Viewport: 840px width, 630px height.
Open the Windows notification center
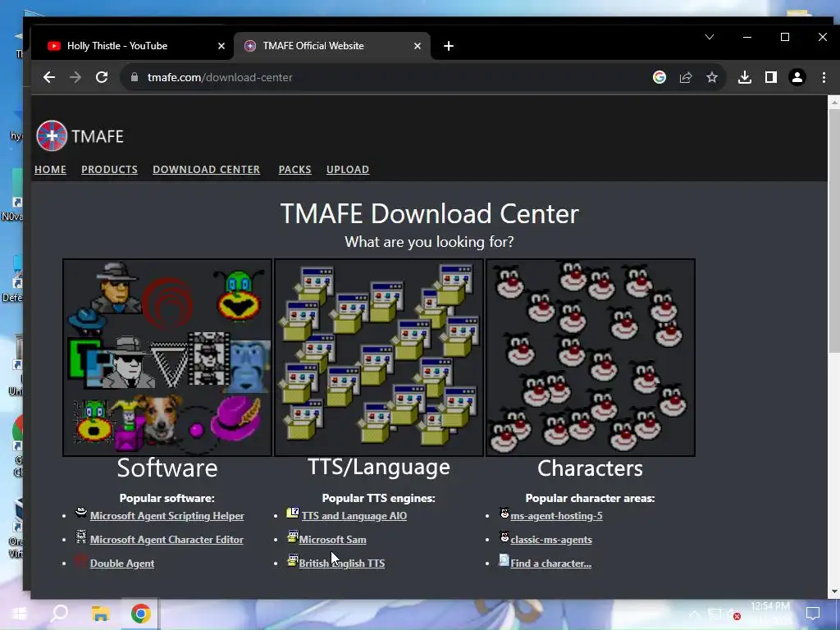tap(813, 614)
